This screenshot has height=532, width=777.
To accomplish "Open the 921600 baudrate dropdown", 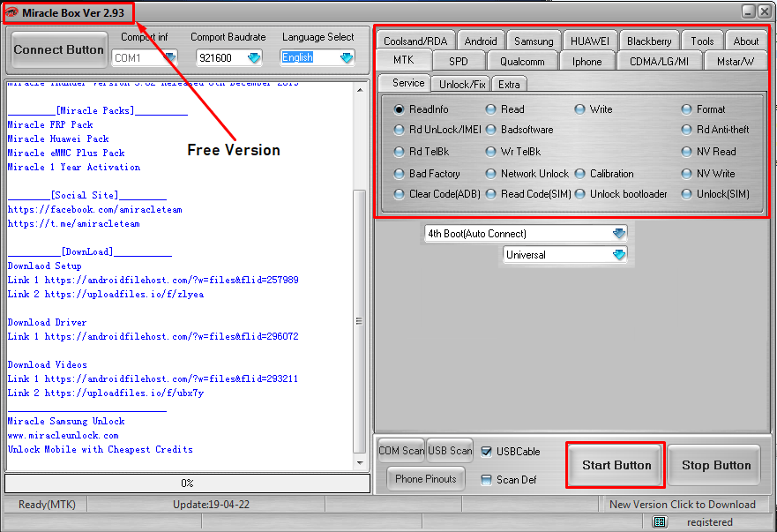I will [x=254, y=58].
